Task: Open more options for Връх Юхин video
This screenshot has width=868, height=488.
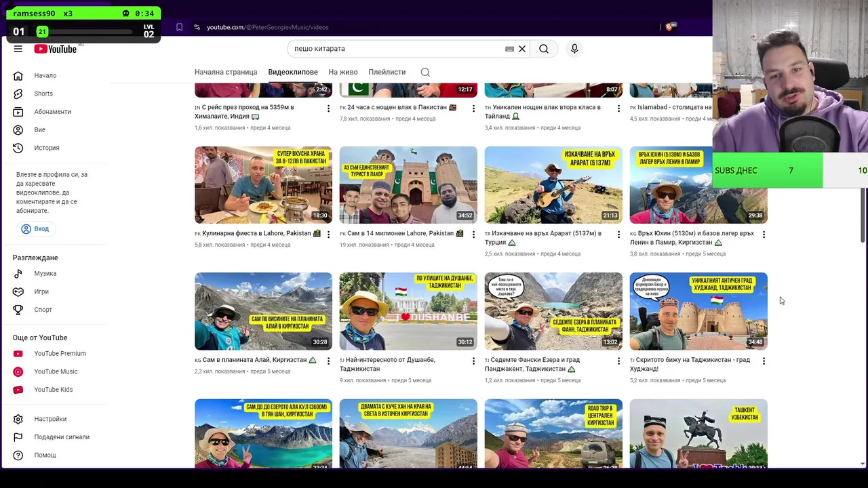Action: (764, 235)
